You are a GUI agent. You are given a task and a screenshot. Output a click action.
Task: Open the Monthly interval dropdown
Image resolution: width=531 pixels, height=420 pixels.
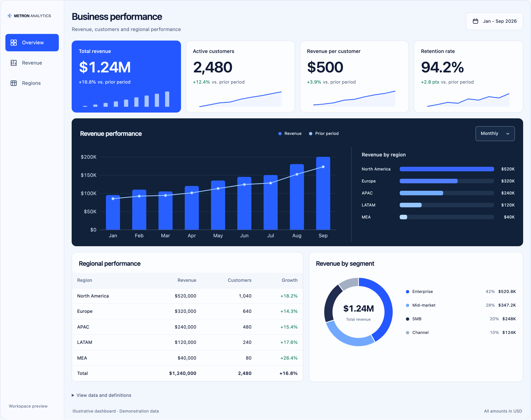495,133
